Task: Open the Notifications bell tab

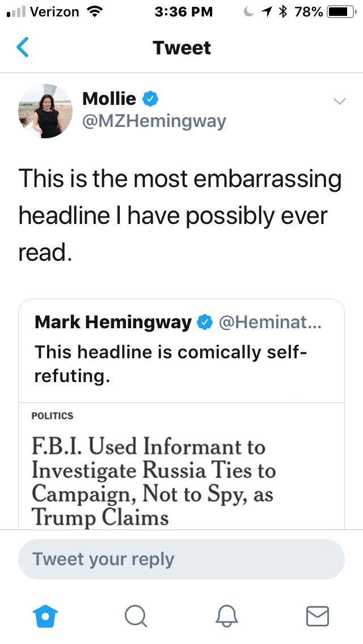Action: [226, 616]
